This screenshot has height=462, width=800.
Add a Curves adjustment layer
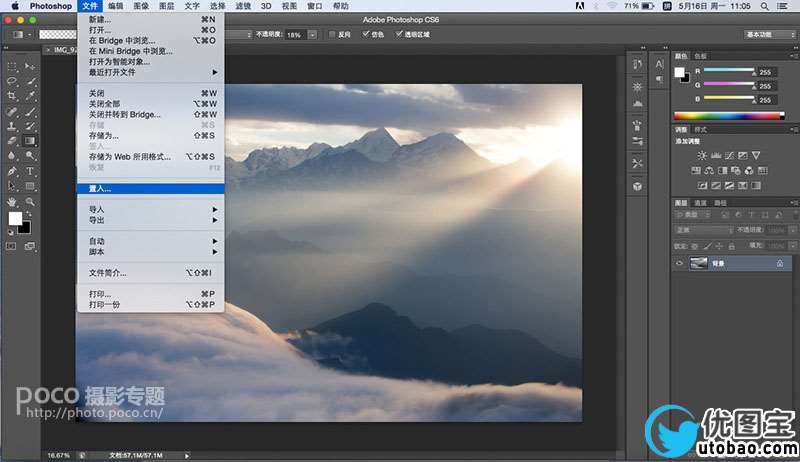(x=730, y=156)
